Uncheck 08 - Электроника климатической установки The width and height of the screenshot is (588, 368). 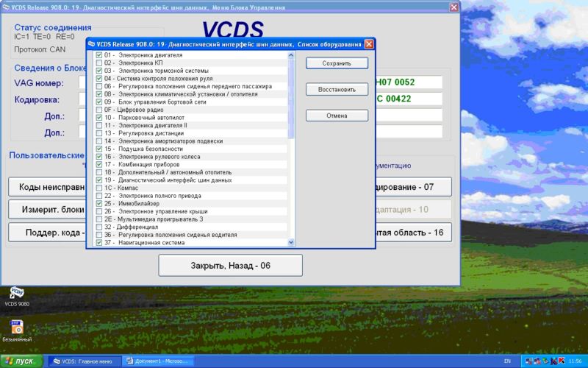[x=99, y=94]
